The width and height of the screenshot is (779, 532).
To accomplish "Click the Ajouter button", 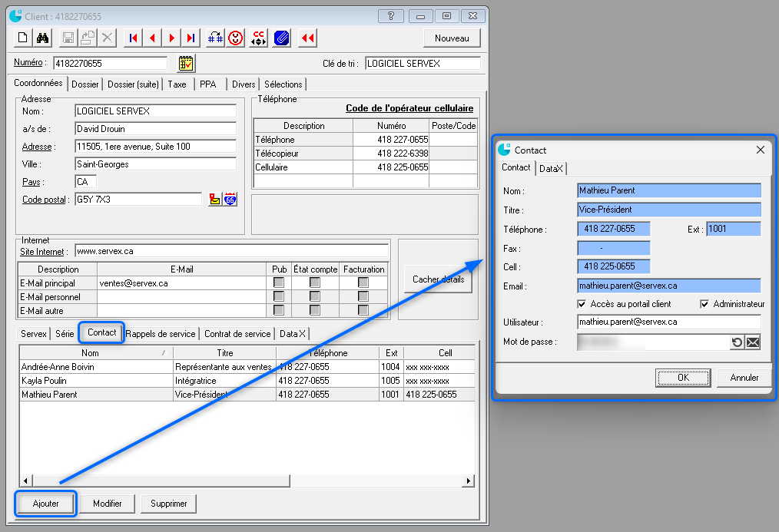I will pyautogui.click(x=45, y=504).
